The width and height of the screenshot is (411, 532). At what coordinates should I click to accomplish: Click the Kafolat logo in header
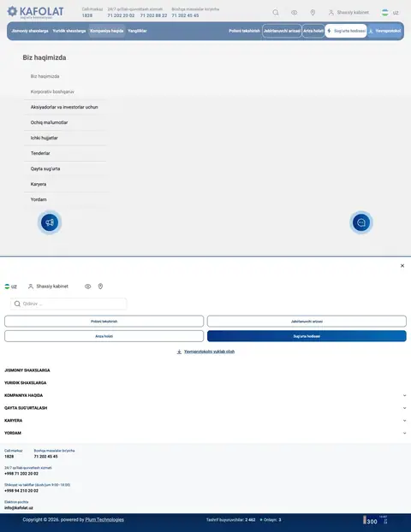tap(35, 12)
